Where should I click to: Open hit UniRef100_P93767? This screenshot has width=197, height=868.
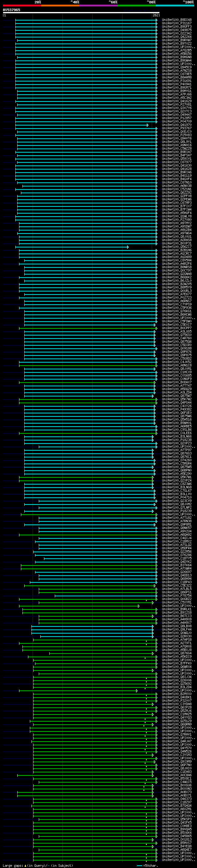coord(177,128)
